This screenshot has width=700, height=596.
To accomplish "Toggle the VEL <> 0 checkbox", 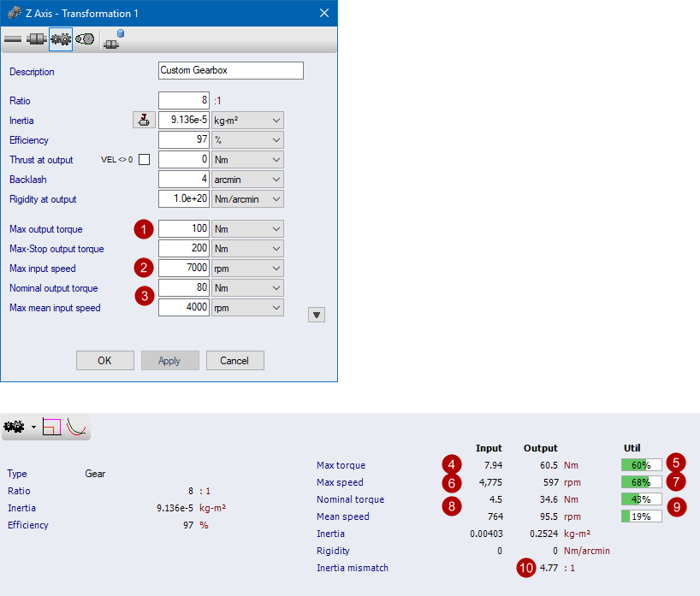I will point(144,160).
